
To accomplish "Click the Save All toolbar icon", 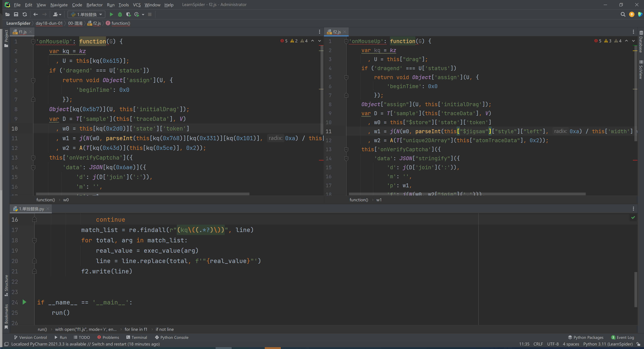I will tap(16, 15).
